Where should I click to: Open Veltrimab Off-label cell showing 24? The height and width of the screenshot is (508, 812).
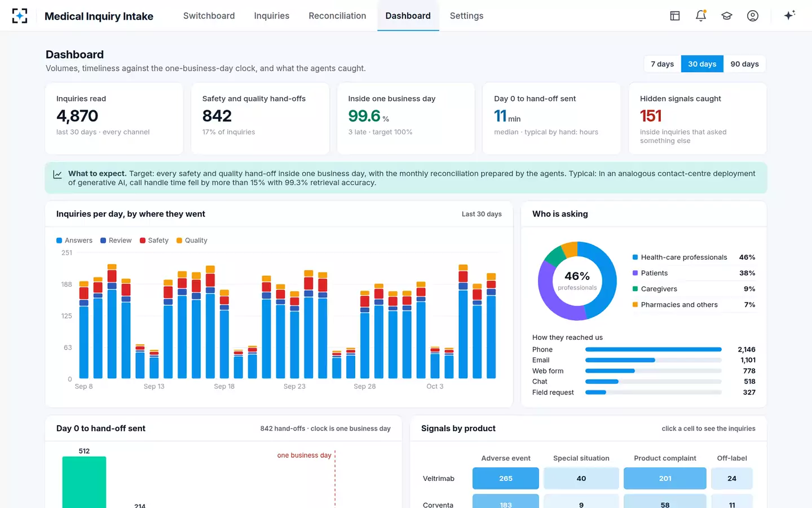point(732,479)
